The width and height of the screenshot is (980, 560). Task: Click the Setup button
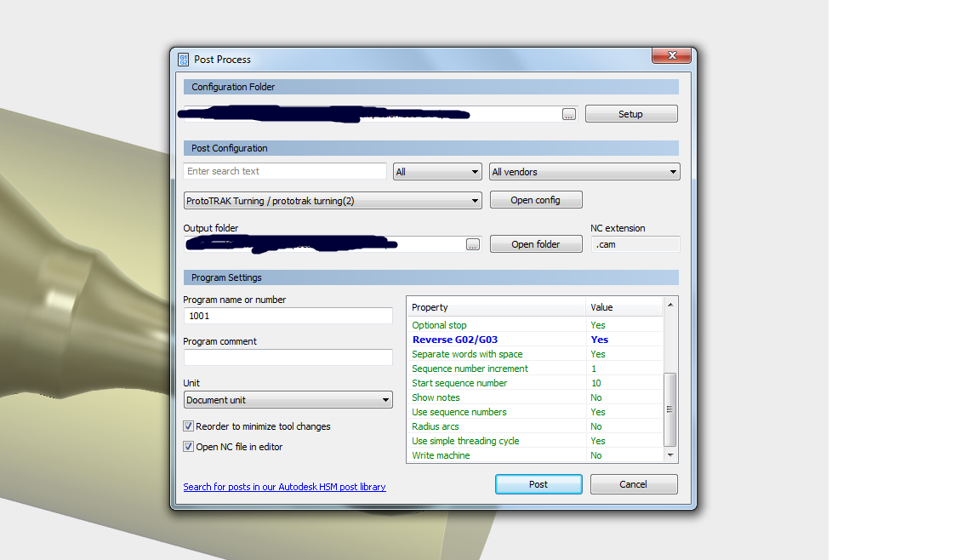pos(631,114)
